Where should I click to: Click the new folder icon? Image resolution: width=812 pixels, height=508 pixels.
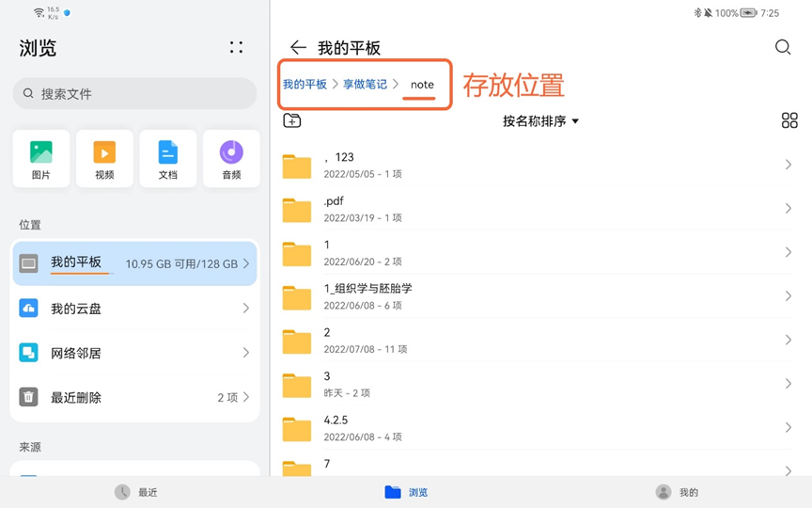click(x=292, y=120)
